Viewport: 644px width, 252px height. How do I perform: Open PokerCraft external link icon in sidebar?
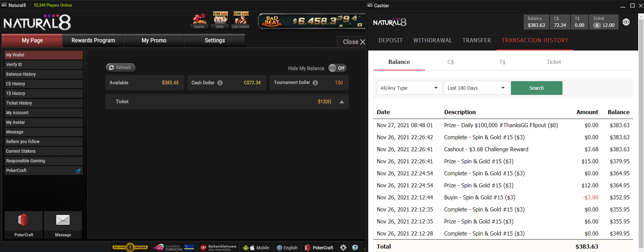tap(78, 171)
